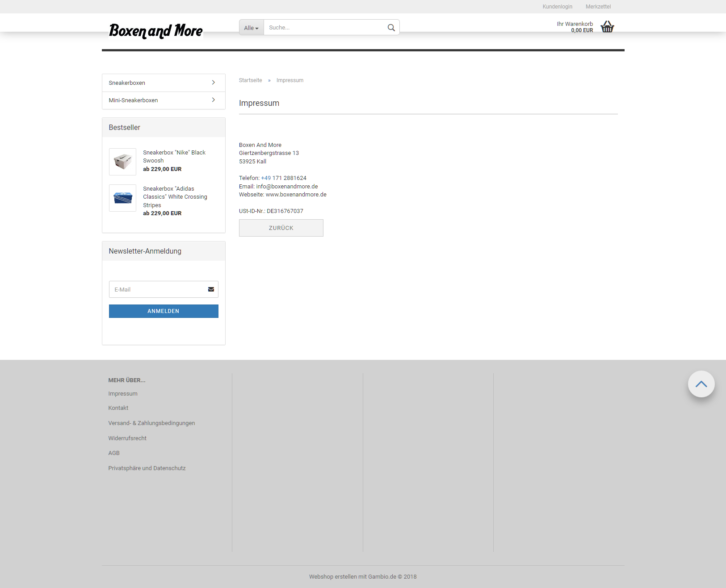This screenshot has height=588, width=726.
Task: Open Privatsphäre und Datenschutz footer link
Action: tap(147, 468)
